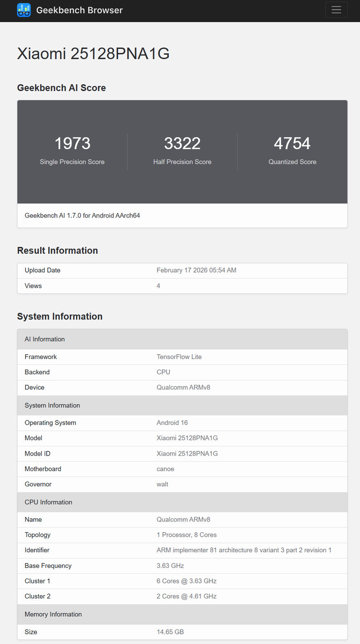360x644 pixels.
Task: Click the 3322 Half Precision Score
Action: point(182,144)
